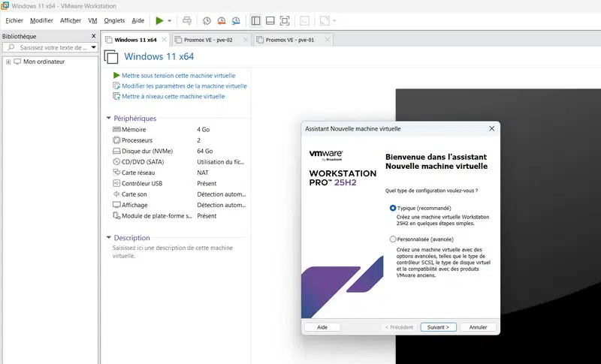The image size is (601, 364).
Task: Select the Typique (recommandé) radio button
Action: 392,208
